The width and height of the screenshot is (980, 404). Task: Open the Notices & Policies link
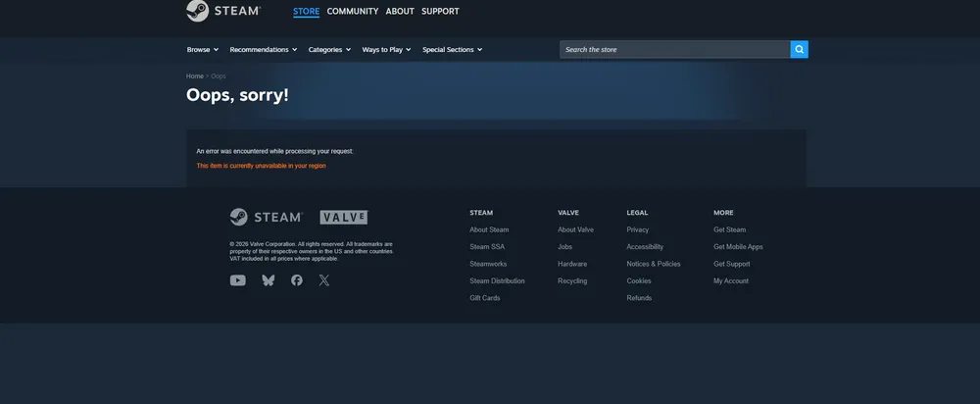[x=654, y=264]
